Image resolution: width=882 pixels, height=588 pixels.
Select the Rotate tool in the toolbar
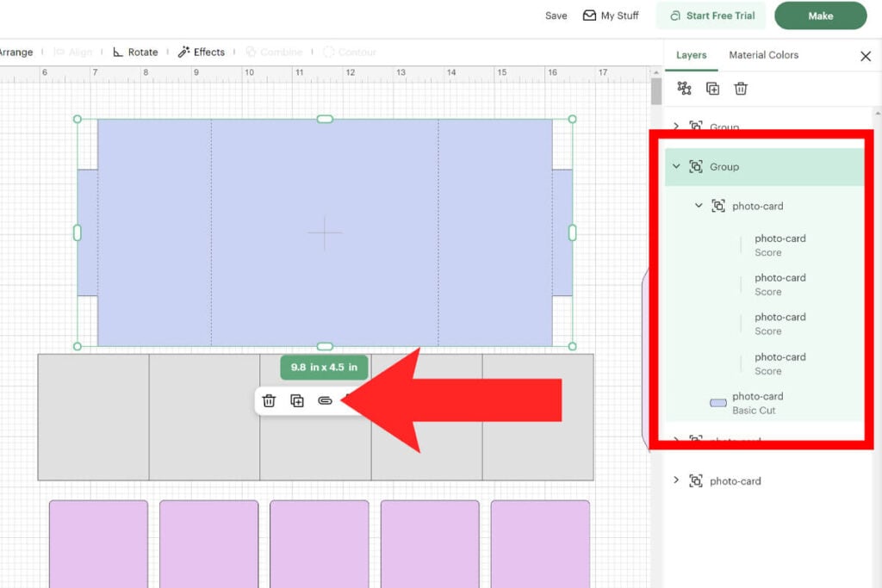coord(134,52)
